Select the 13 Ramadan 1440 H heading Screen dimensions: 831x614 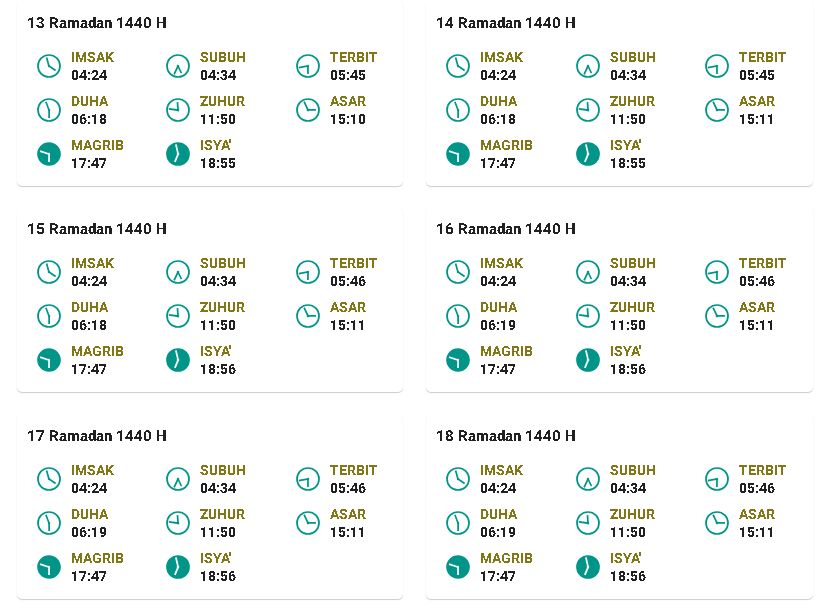pos(97,23)
